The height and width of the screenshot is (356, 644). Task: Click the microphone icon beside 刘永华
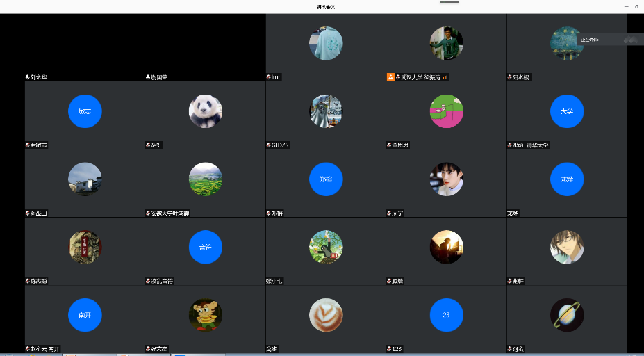click(27, 77)
